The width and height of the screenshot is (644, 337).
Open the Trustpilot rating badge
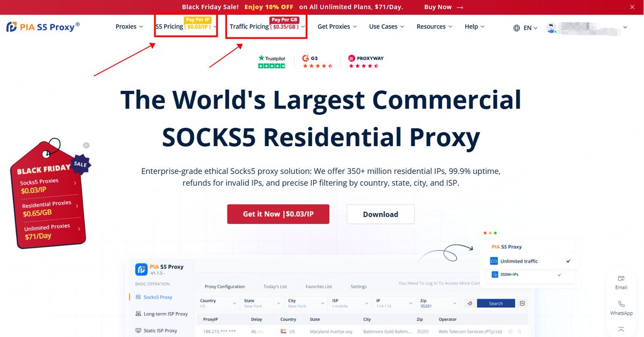click(272, 61)
